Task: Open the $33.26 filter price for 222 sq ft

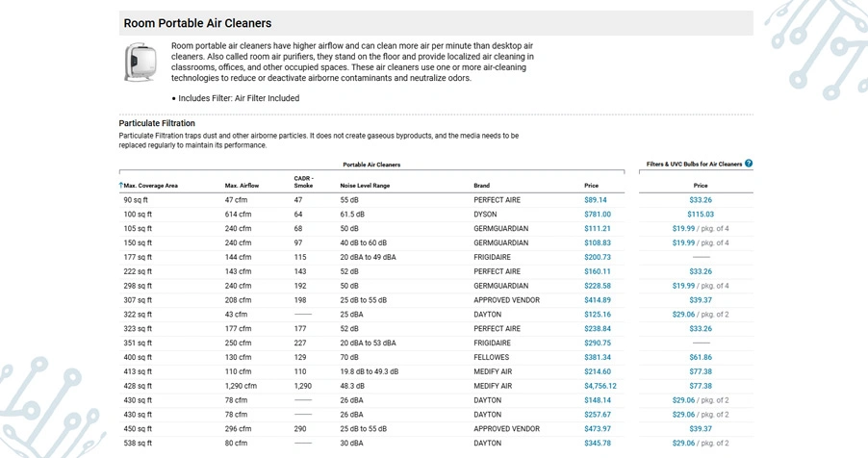Action: pyautogui.click(x=701, y=272)
